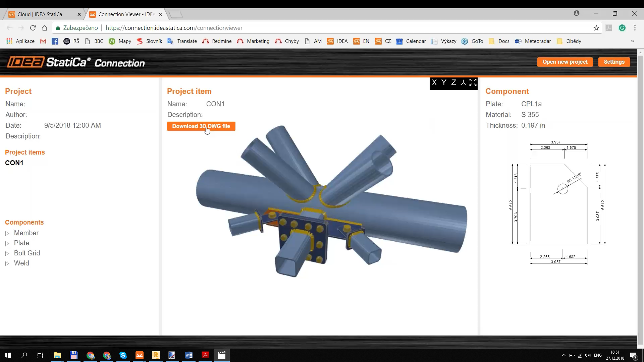644x362 pixels.
Task: Click the Settings button icon
Action: point(615,61)
